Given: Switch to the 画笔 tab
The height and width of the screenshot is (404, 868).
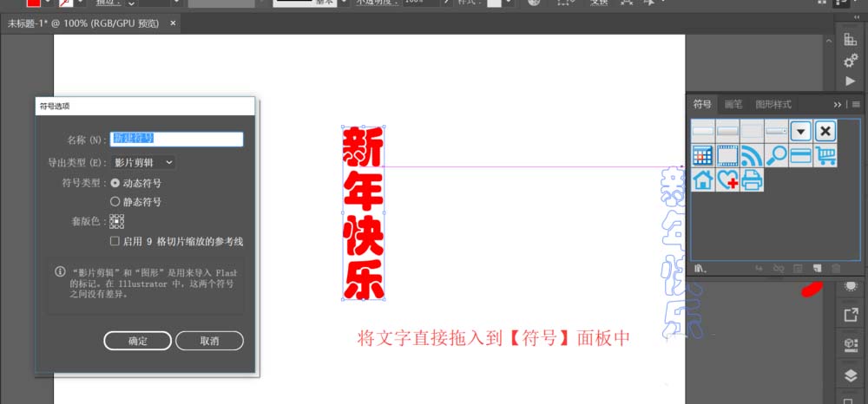Looking at the screenshot, I should (x=733, y=104).
